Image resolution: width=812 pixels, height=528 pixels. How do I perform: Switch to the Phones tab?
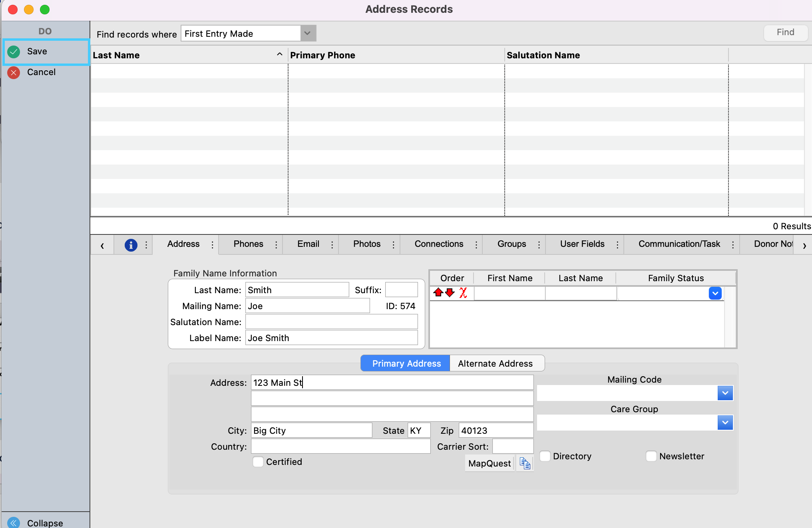coord(248,244)
